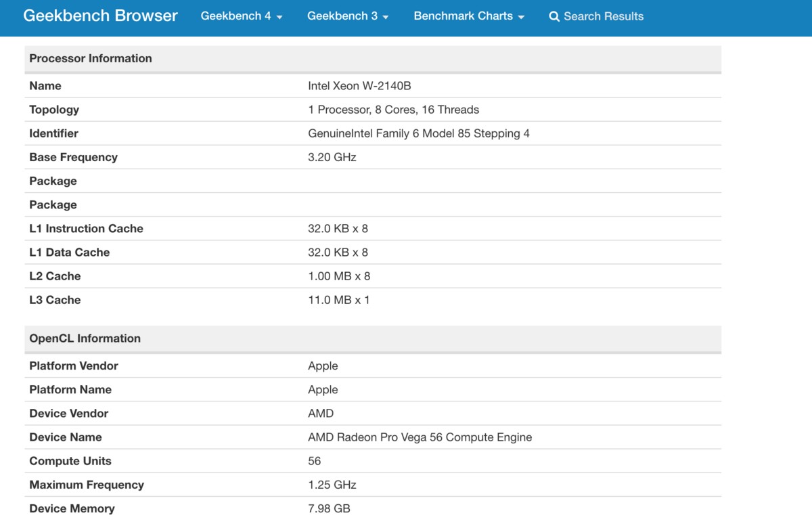Screen dimensions: 812x528
Task: Select the GenuineIntel Family 6 identifier text
Action: (x=419, y=133)
